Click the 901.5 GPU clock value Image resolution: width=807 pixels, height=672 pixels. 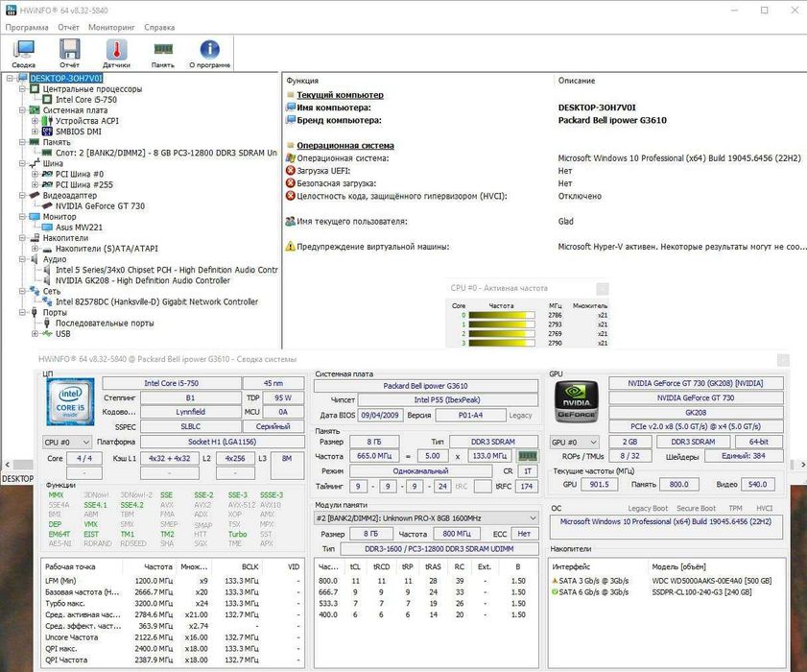click(x=599, y=484)
